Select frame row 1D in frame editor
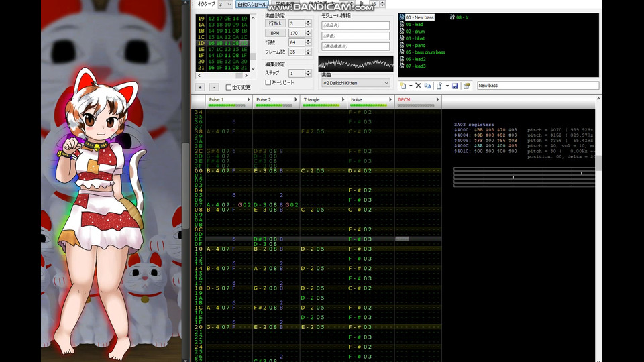Screen dimensions: 644x362 (222, 43)
